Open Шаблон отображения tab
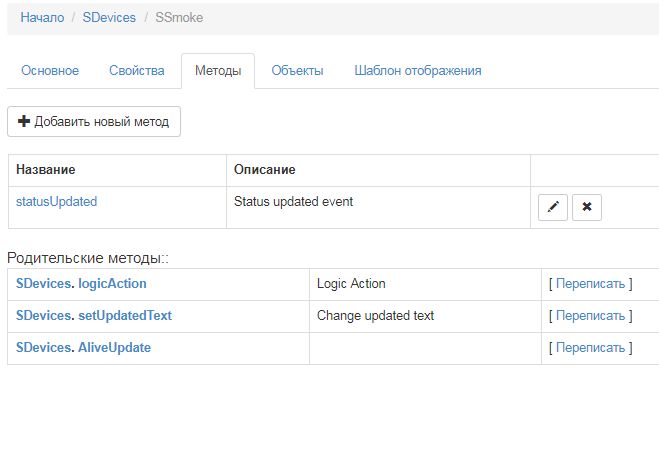The height and width of the screenshot is (457, 659). coord(418,71)
